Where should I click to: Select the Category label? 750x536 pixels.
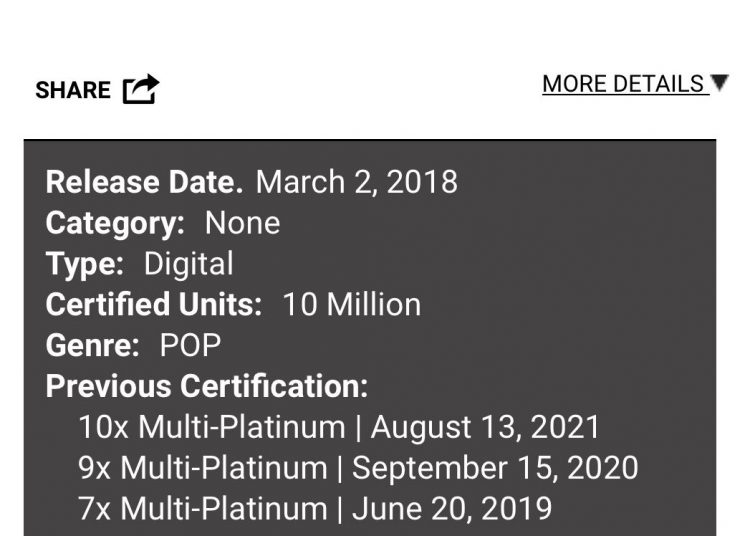115,223
